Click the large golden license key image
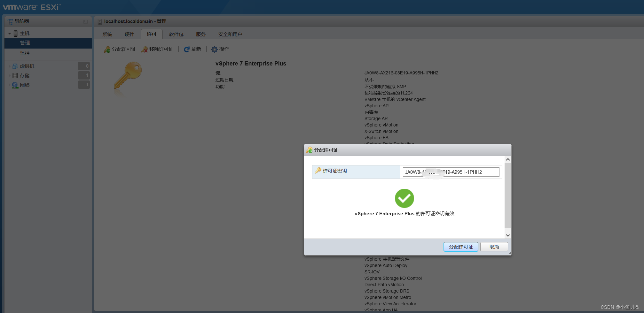The width and height of the screenshot is (644, 313). pos(128,76)
